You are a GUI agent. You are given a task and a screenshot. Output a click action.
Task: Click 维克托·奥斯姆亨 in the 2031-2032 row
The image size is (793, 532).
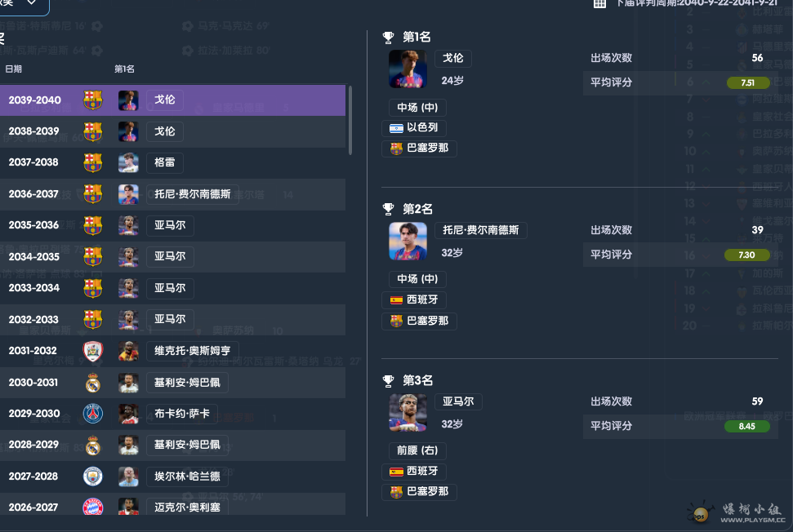click(x=192, y=351)
